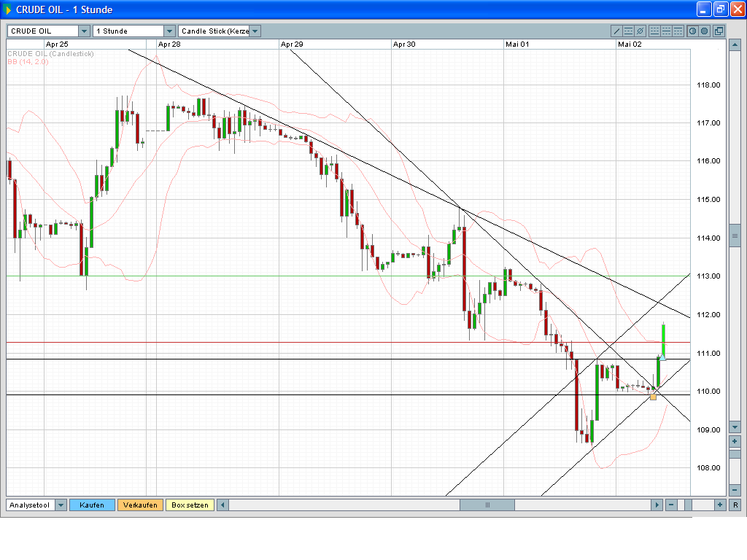Image resolution: width=747 pixels, height=560 pixels.
Task: Click the CRUDE OIL (Candlestick) legend label
Action: [x=50, y=54]
